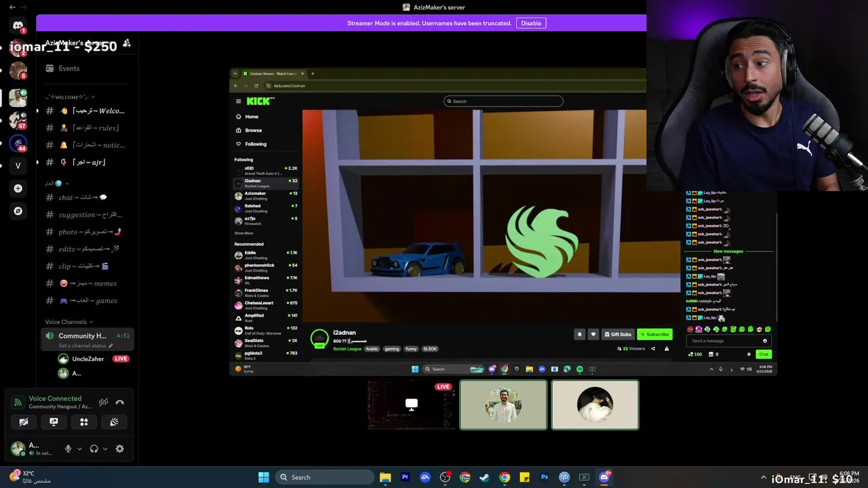Open the suggestion text channel
Image resolution: width=868 pixels, height=488 pixels.
pos(87,215)
